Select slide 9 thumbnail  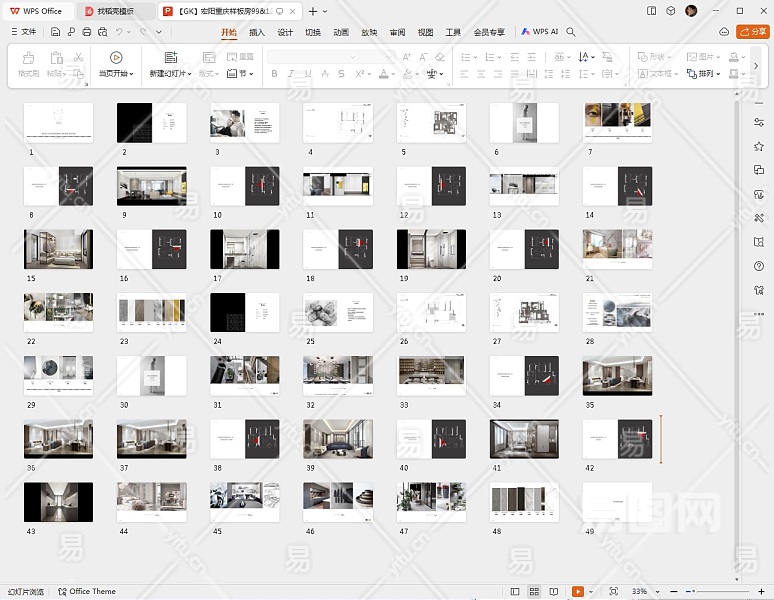coord(151,186)
